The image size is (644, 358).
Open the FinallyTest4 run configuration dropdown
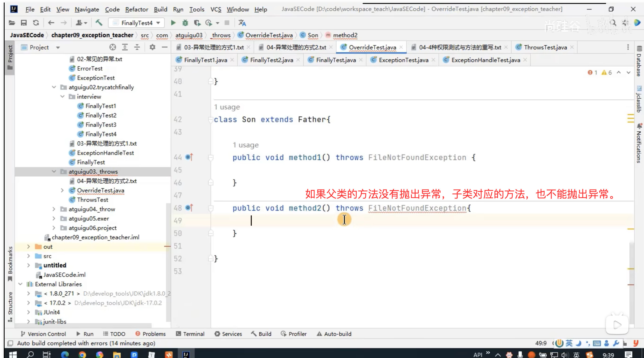(x=137, y=23)
